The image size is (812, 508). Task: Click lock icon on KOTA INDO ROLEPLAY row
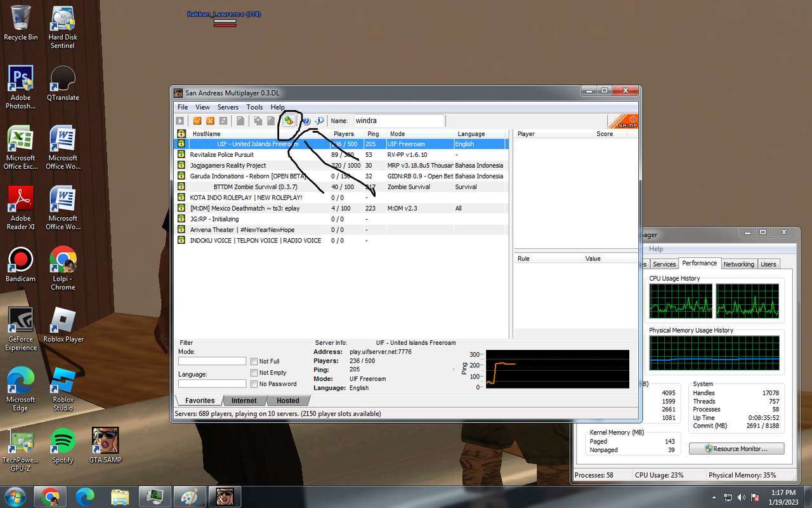(x=181, y=197)
